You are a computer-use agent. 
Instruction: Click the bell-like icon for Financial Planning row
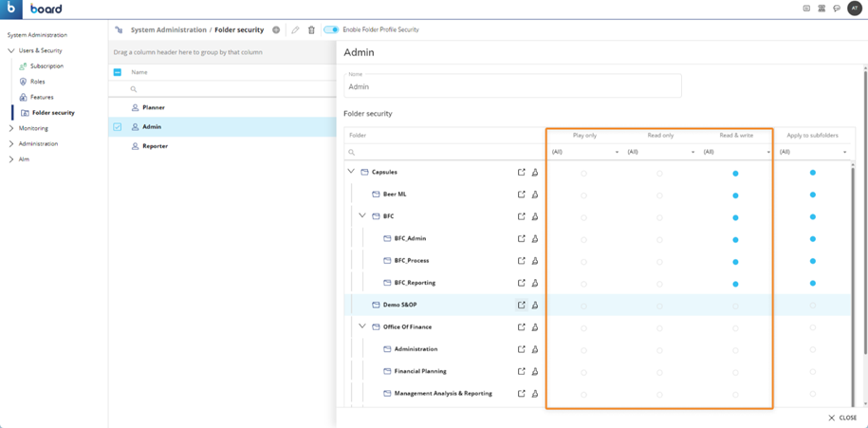(x=535, y=371)
